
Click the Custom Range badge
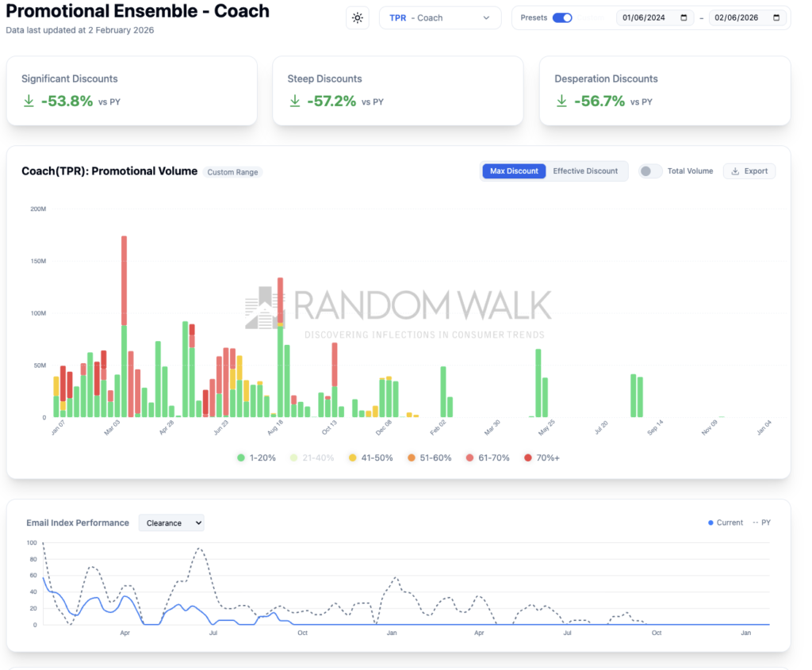[x=233, y=172]
